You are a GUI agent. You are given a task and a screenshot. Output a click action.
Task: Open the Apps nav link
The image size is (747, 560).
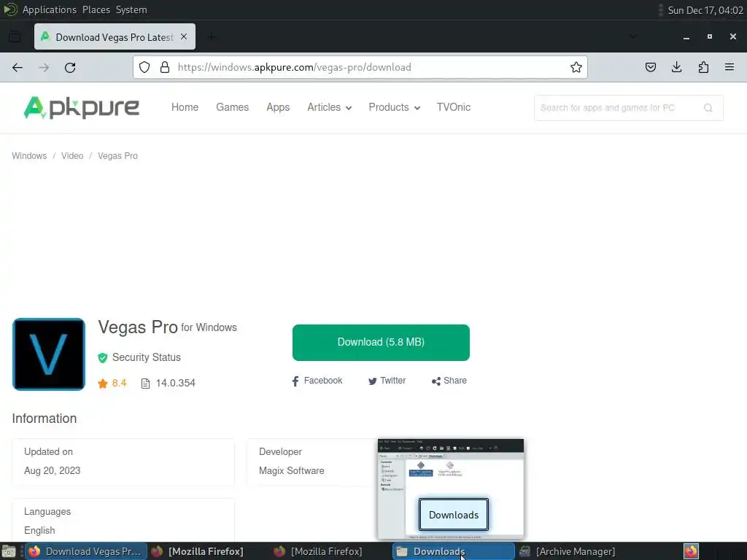(x=278, y=107)
